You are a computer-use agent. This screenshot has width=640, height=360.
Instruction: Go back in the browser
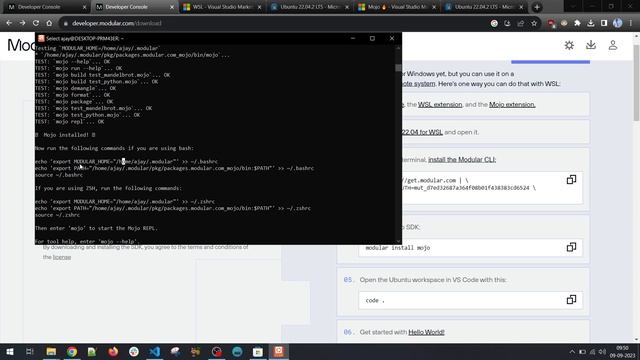[x=9, y=23]
